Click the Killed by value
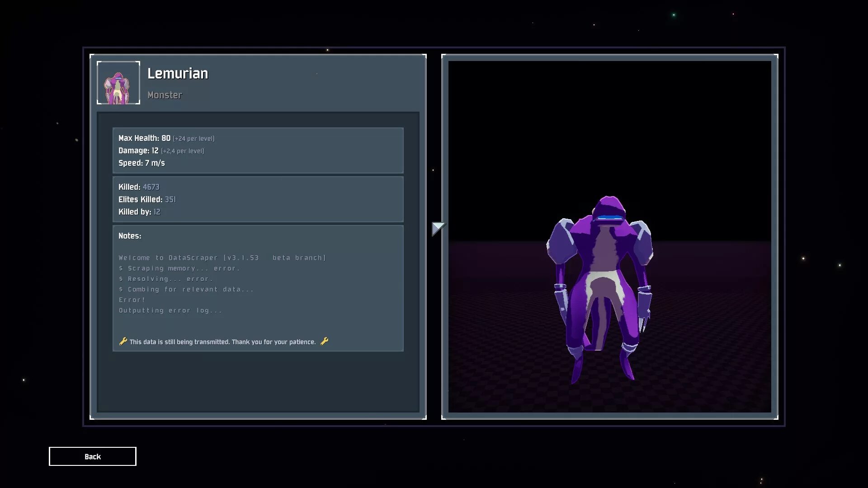The image size is (868, 488). pyautogui.click(x=157, y=212)
